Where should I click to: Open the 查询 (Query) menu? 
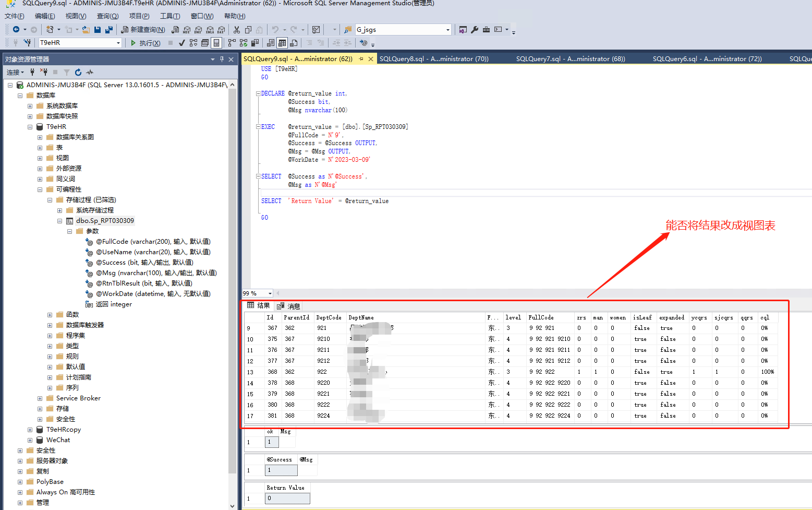[x=107, y=16]
